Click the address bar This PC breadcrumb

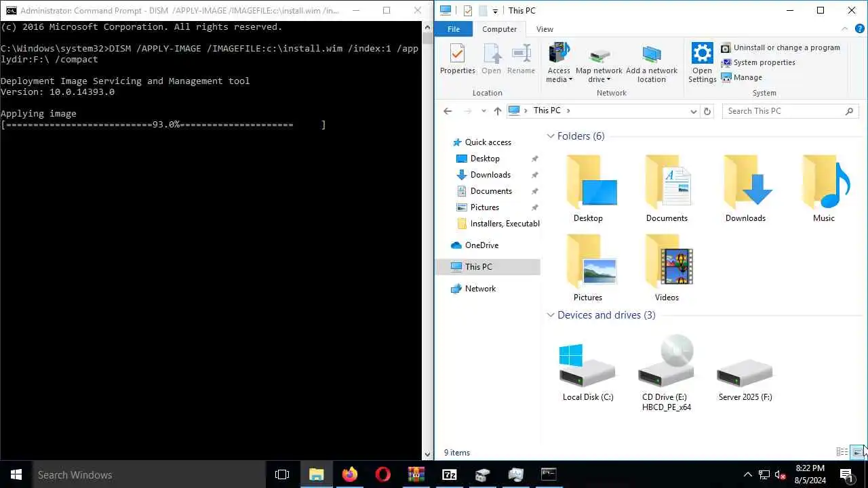click(547, 110)
